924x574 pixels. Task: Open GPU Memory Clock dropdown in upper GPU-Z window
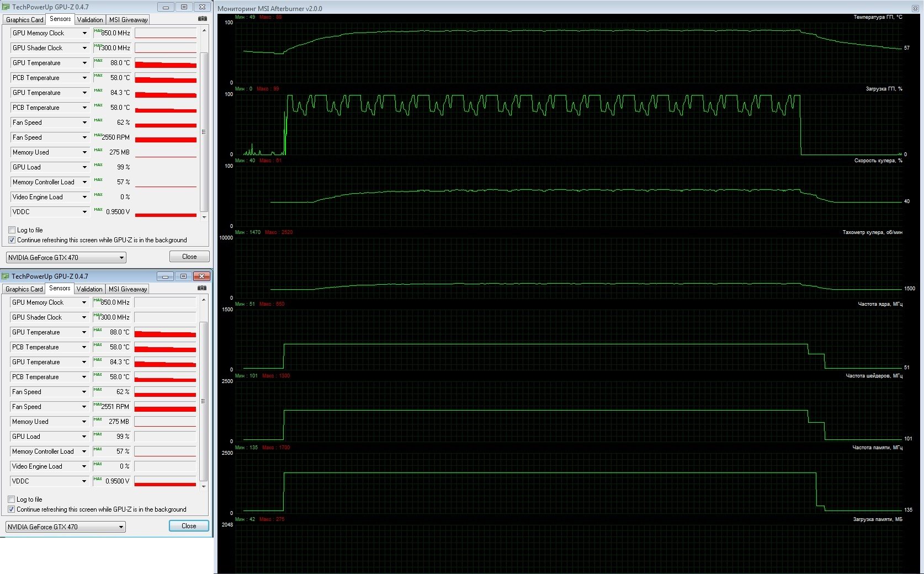pyautogui.click(x=84, y=33)
